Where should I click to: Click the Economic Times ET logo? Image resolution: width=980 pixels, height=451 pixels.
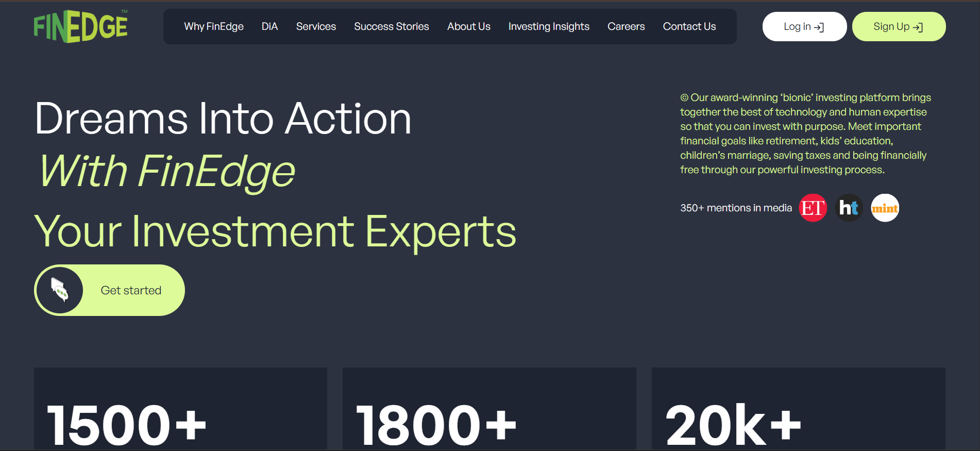813,208
